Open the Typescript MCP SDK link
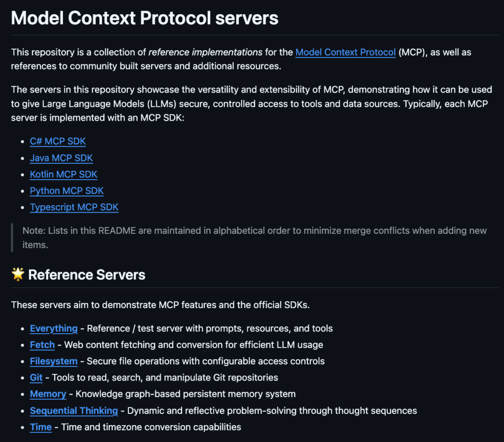The image size is (504, 442). [74, 207]
